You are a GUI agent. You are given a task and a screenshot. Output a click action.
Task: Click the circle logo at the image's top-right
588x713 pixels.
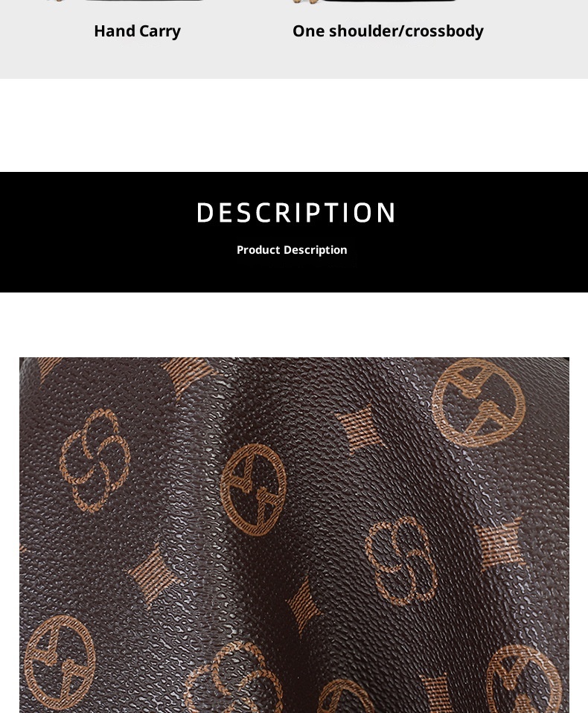[x=479, y=403]
